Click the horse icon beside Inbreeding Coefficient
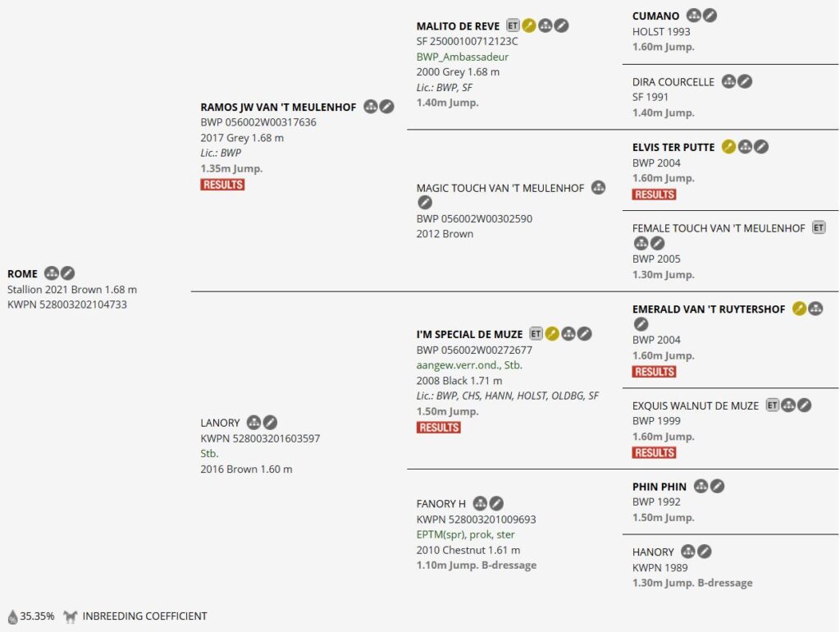Image resolution: width=840 pixels, height=632 pixels. [71, 616]
